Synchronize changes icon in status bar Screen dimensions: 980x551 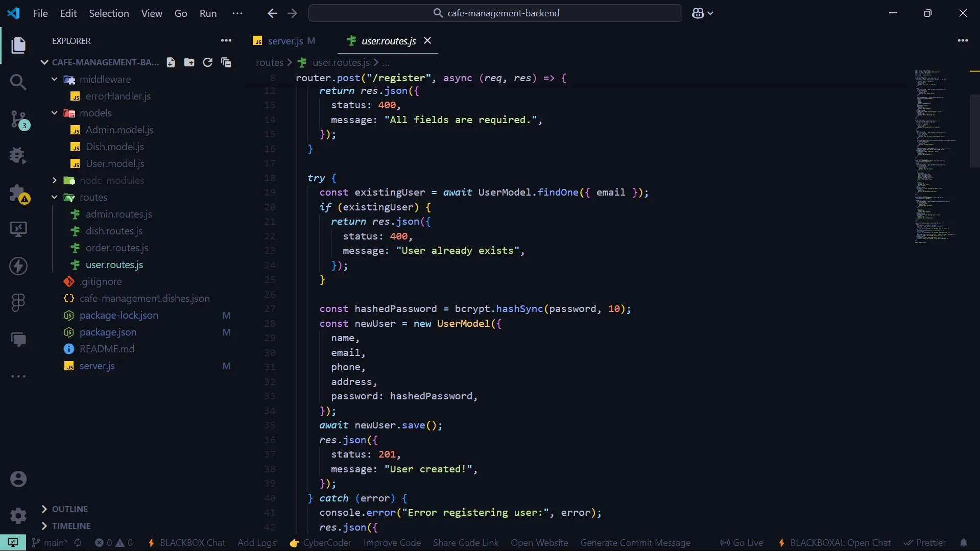(x=78, y=543)
